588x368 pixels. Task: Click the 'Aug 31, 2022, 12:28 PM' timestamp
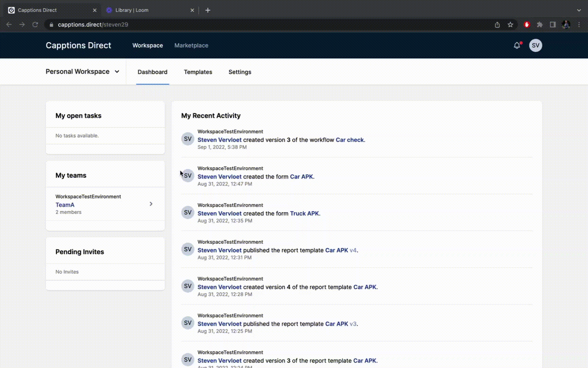click(x=225, y=294)
